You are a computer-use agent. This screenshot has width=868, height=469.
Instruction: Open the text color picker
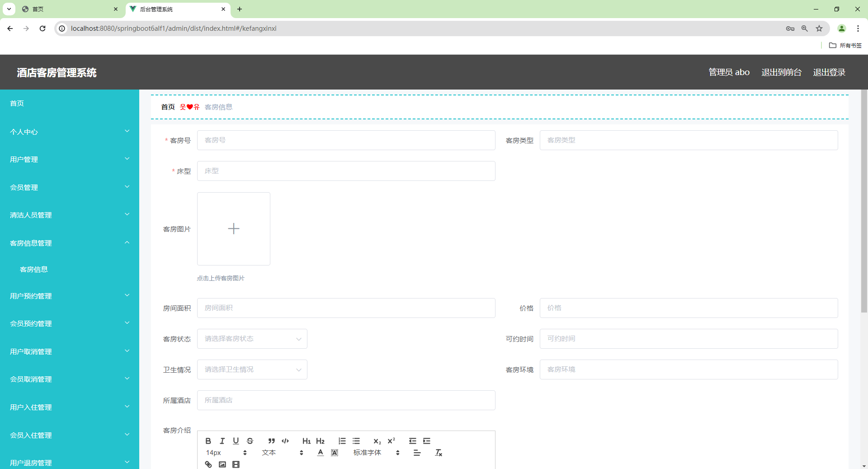[x=320, y=452]
